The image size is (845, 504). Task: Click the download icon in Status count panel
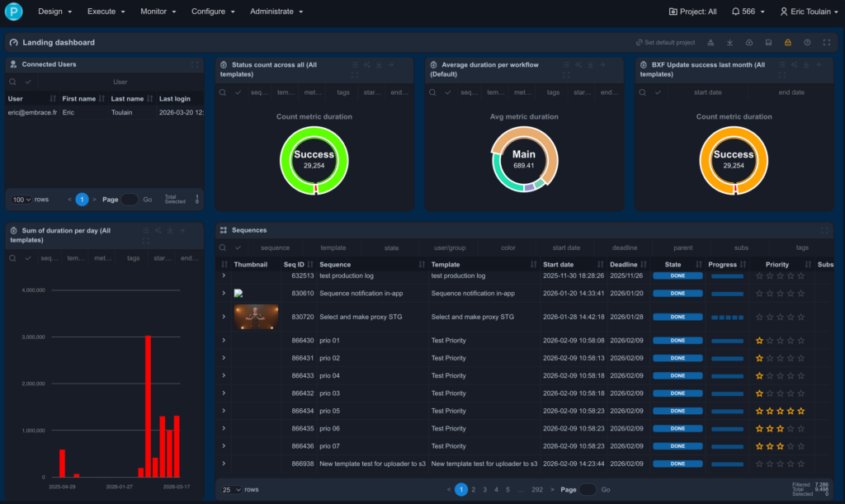(379, 64)
